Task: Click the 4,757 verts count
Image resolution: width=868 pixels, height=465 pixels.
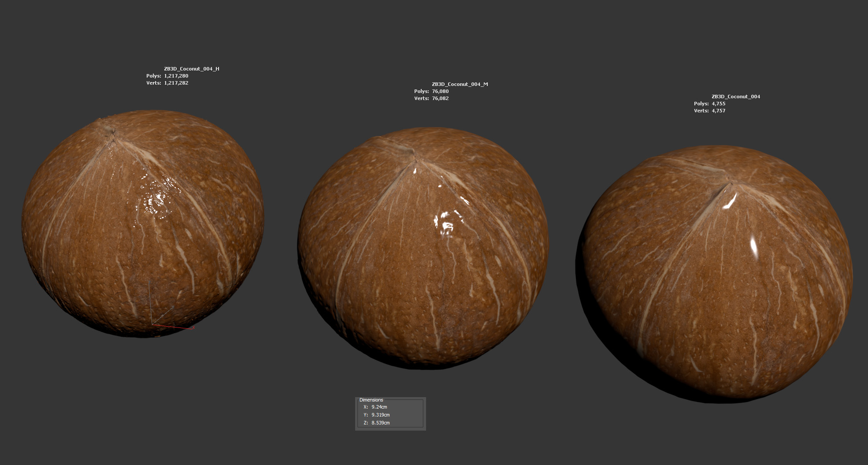Action: 718,111
